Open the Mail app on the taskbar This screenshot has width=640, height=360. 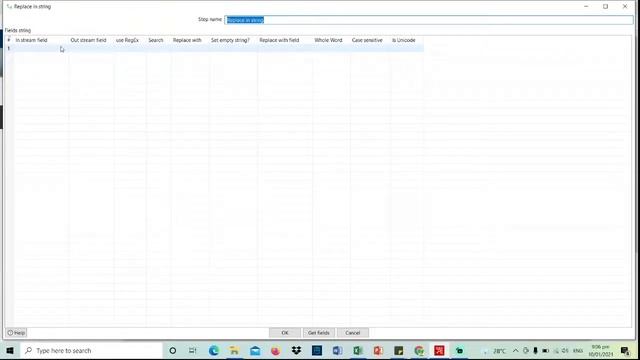255,351
